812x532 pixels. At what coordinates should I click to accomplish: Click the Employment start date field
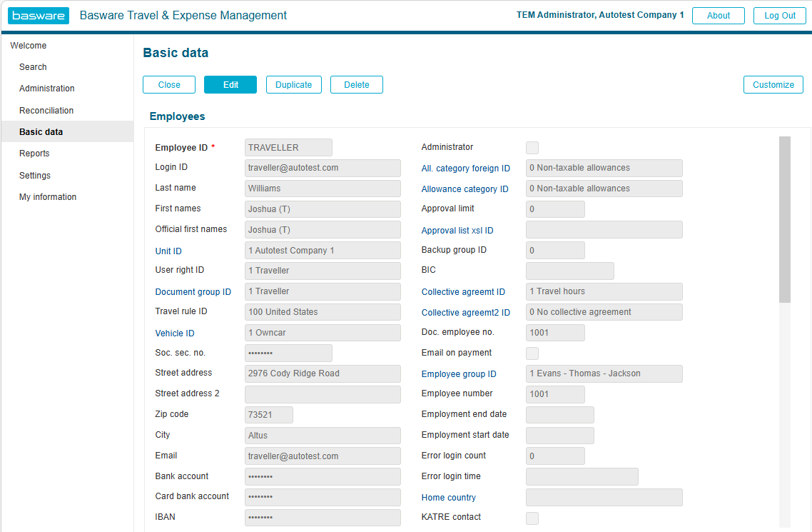pos(560,436)
